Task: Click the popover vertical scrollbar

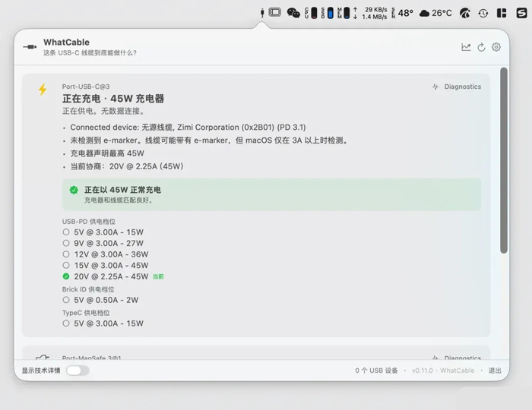Action: [x=504, y=160]
